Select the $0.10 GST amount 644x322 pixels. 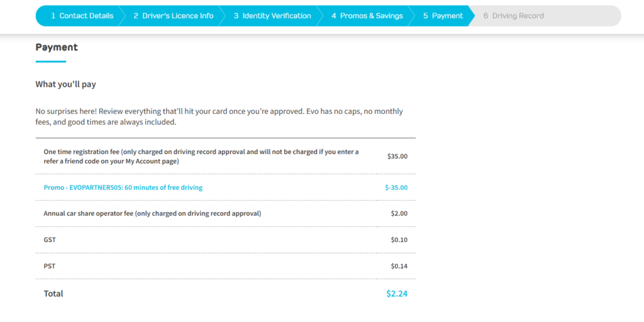(x=399, y=240)
